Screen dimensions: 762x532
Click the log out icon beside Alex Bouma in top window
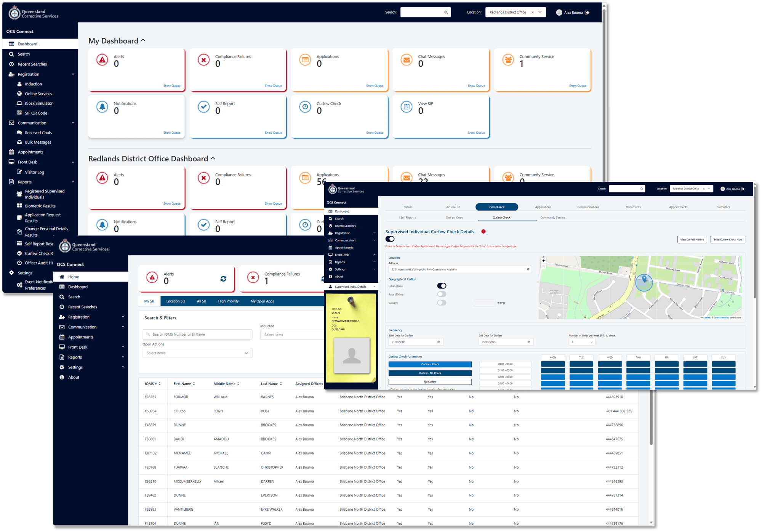point(587,13)
